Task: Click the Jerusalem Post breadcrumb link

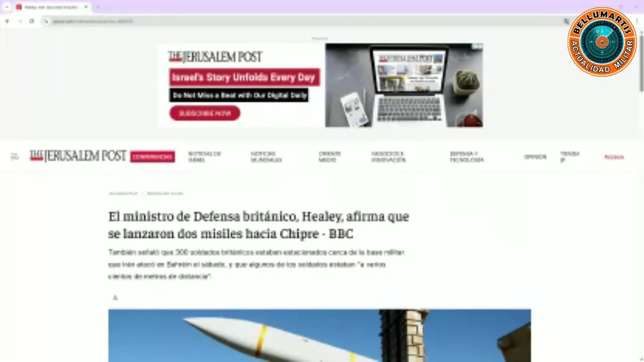Action: (x=123, y=193)
